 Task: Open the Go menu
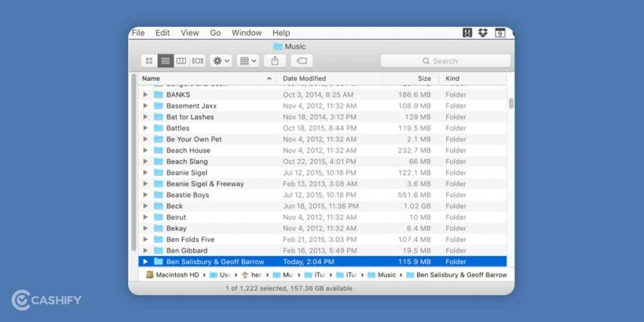216,33
